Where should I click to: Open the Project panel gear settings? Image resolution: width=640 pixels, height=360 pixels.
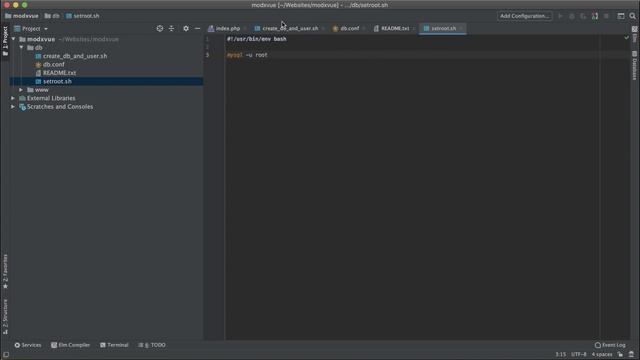point(186,29)
